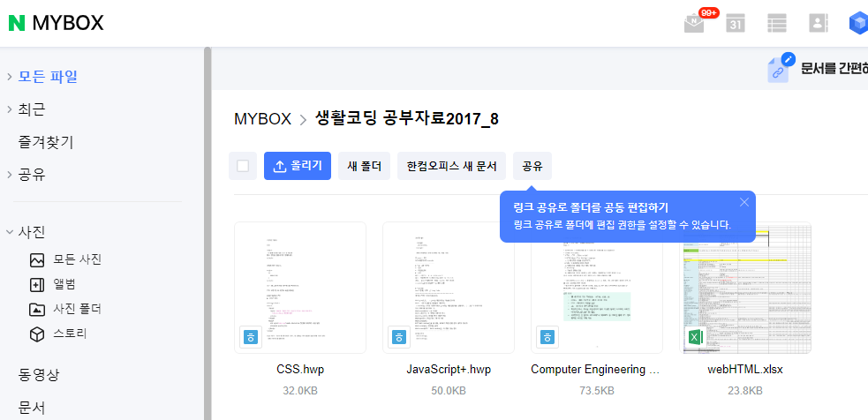
Task: Click the file name Computer Engineering …
Action: [595, 370]
